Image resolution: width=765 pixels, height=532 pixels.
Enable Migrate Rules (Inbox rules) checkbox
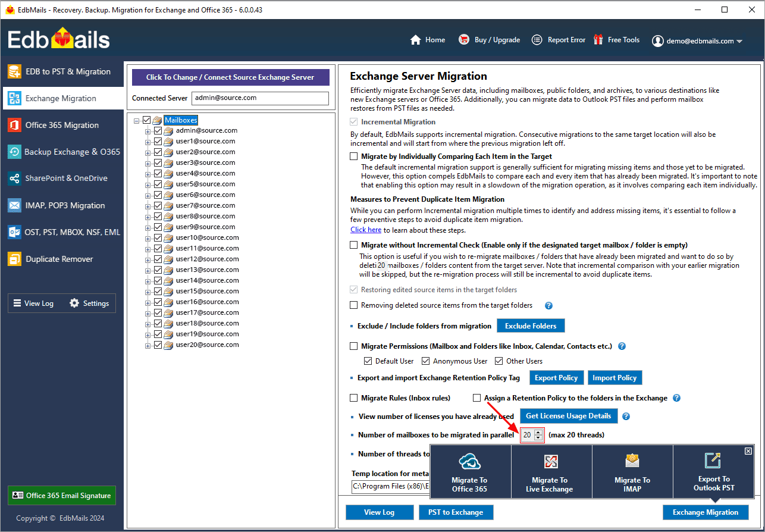pyautogui.click(x=354, y=398)
